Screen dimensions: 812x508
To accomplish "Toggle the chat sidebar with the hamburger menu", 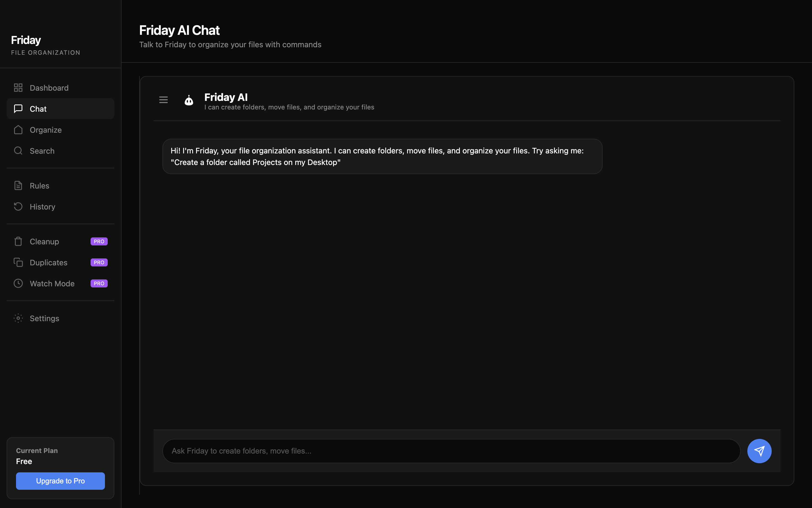I will (x=164, y=100).
